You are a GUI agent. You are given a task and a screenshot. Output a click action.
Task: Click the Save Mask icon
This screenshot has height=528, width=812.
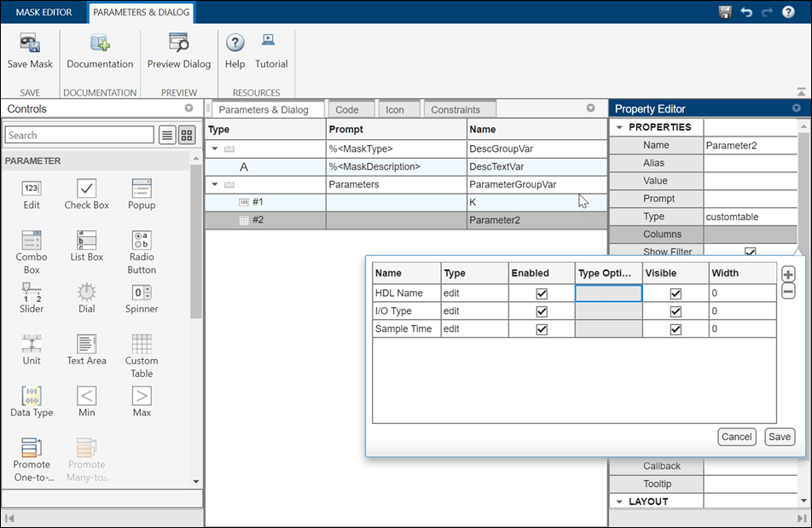tap(30, 43)
